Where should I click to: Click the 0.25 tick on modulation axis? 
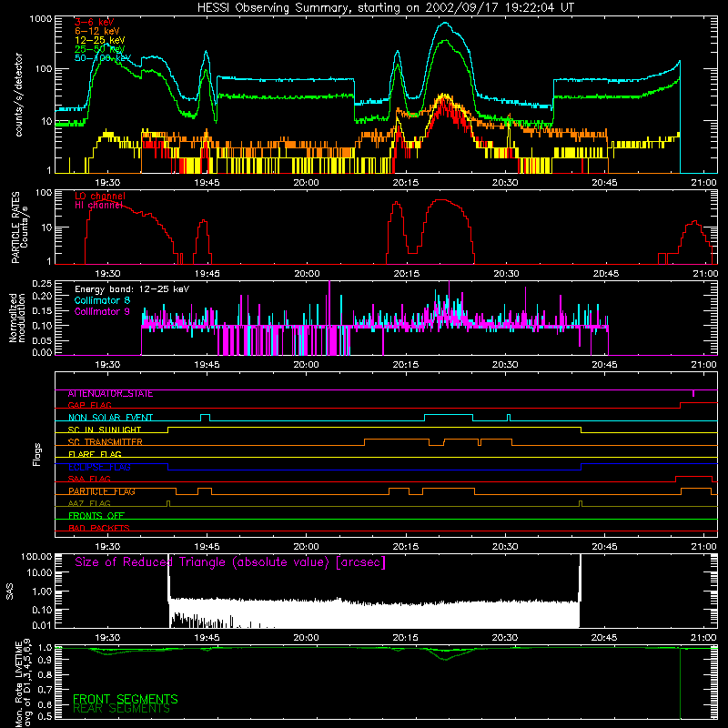[42, 283]
